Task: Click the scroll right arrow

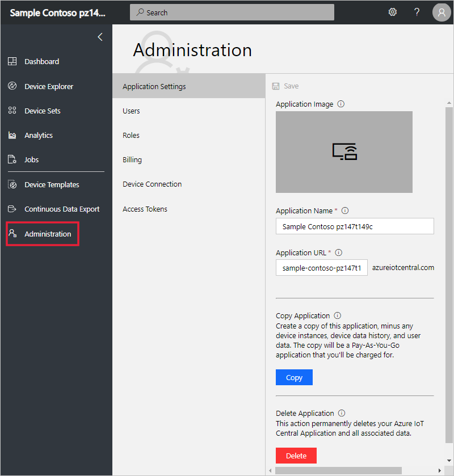Action: tap(439, 470)
